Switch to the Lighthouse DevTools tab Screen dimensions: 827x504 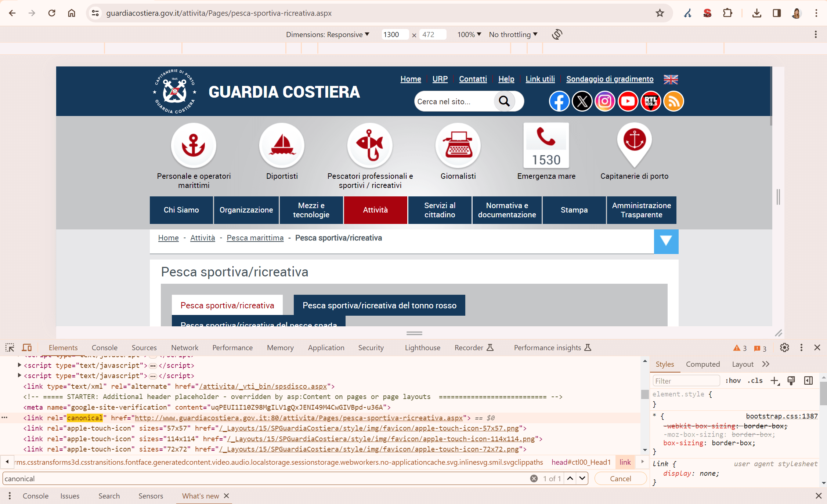point(422,348)
